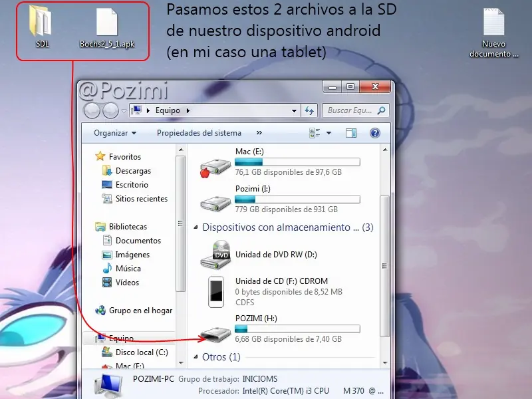Screen dimensions: 532x399
Task: Close the Equipo explorer window
Action: coord(375,87)
